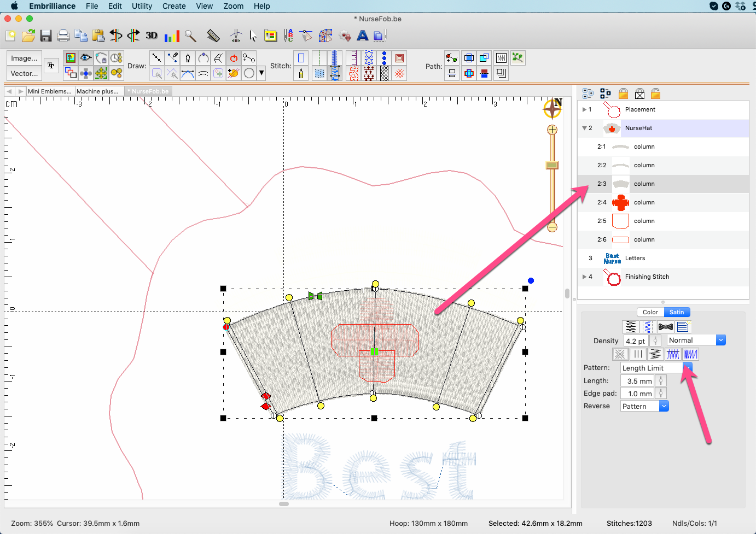Click the bow tie icon in Satin panel
This screenshot has height=534, width=756.
tap(665, 327)
